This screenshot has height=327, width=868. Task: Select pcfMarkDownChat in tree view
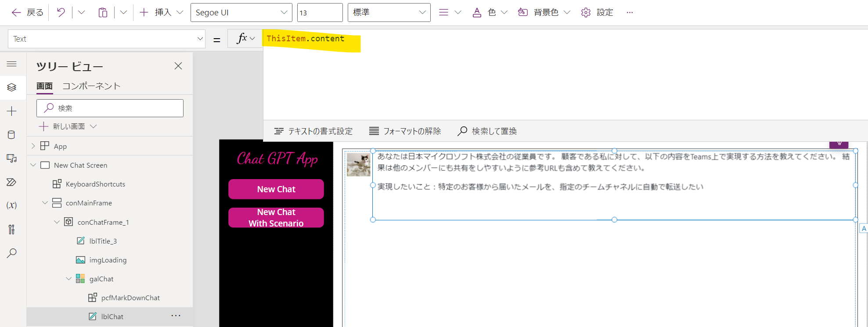[x=130, y=298]
